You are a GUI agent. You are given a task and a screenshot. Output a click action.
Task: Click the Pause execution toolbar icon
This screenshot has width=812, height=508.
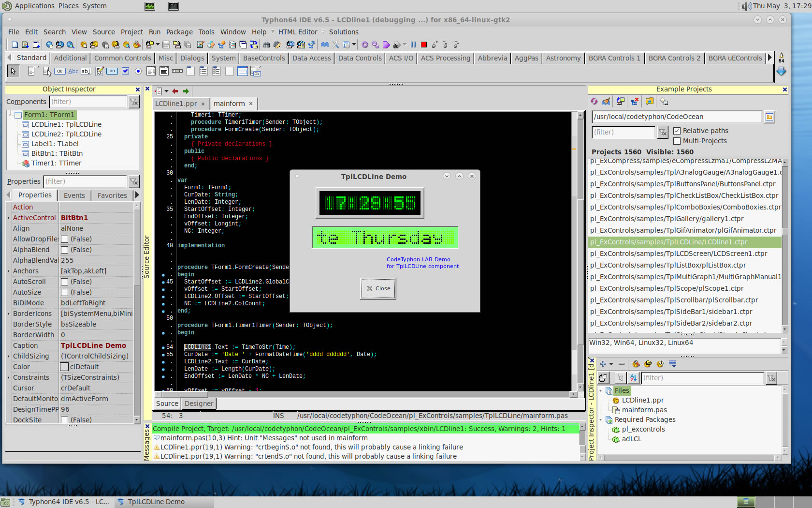point(413,45)
